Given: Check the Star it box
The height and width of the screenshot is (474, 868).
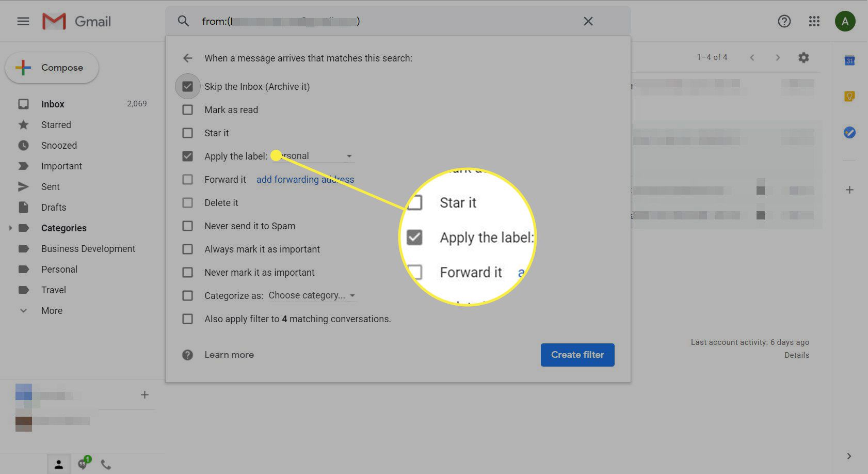Looking at the screenshot, I should [x=188, y=133].
